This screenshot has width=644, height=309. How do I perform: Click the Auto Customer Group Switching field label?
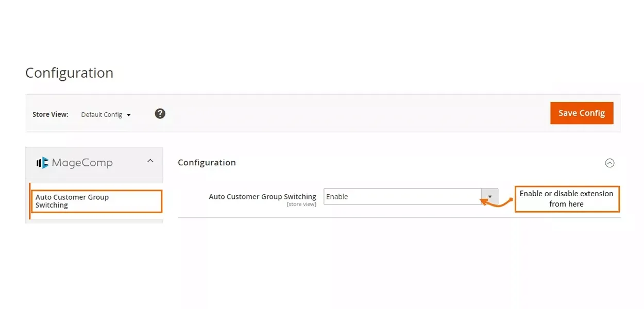pos(262,196)
